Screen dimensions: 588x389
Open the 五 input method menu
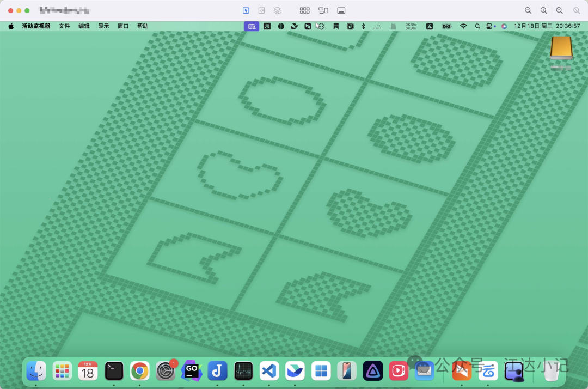click(430, 26)
